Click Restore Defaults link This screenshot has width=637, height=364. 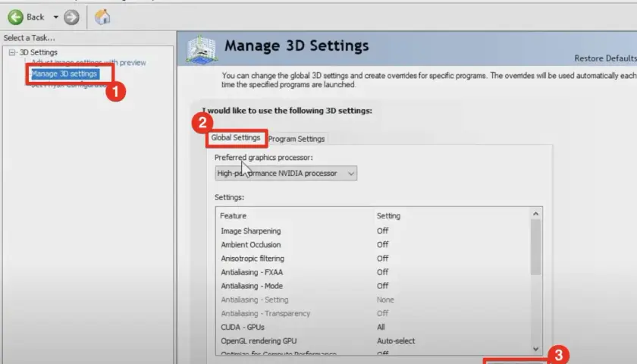pyautogui.click(x=605, y=58)
